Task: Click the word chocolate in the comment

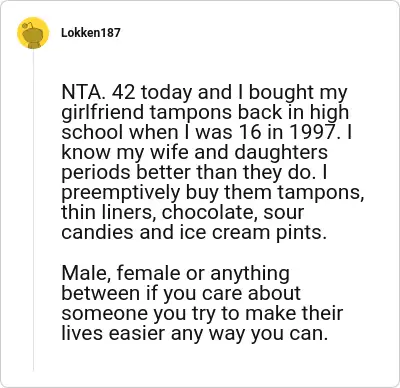Action: tap(210, 212)
